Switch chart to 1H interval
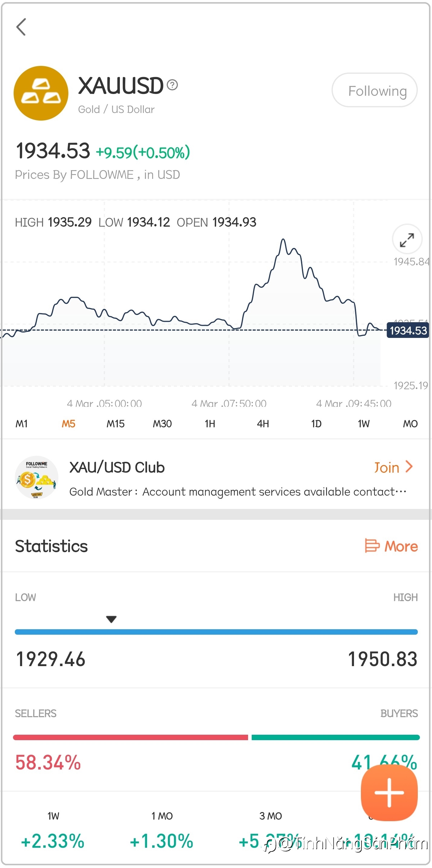This screenshot has width=432, height=868. (210, 423)
